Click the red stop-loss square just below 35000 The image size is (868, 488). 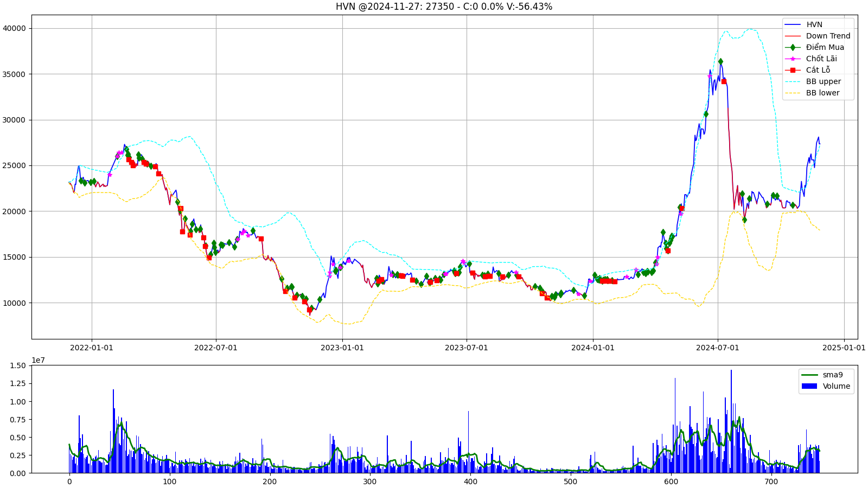point(724,81)
